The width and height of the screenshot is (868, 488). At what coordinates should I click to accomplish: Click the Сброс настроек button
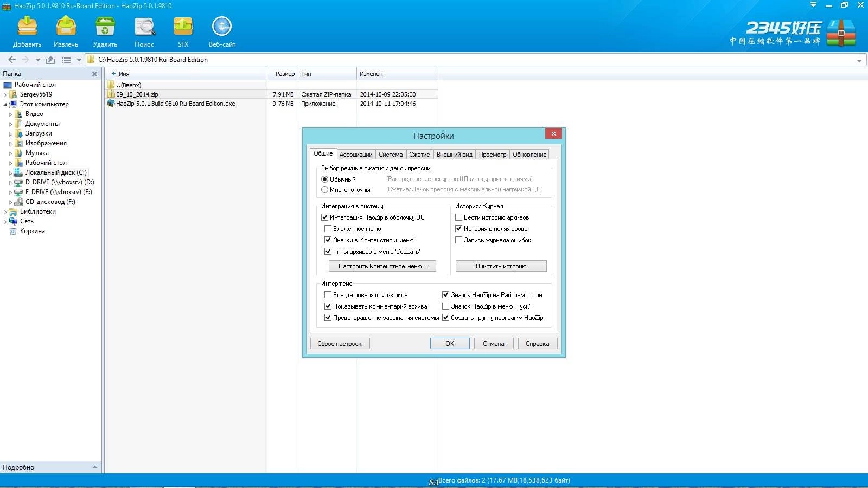(340, 344)
